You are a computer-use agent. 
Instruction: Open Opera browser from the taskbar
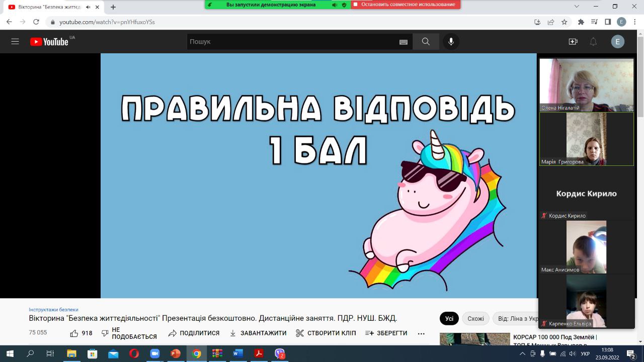(134, 353)
